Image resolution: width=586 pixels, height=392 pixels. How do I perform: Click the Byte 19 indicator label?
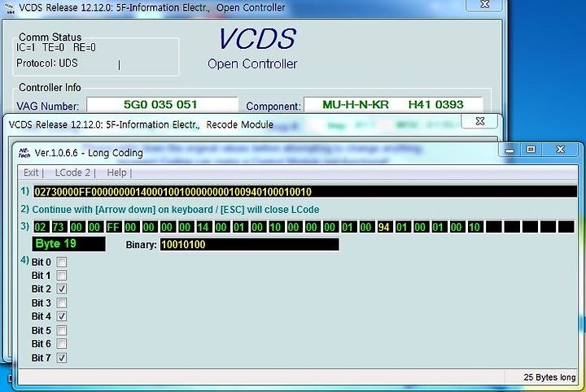click(68, 244)
